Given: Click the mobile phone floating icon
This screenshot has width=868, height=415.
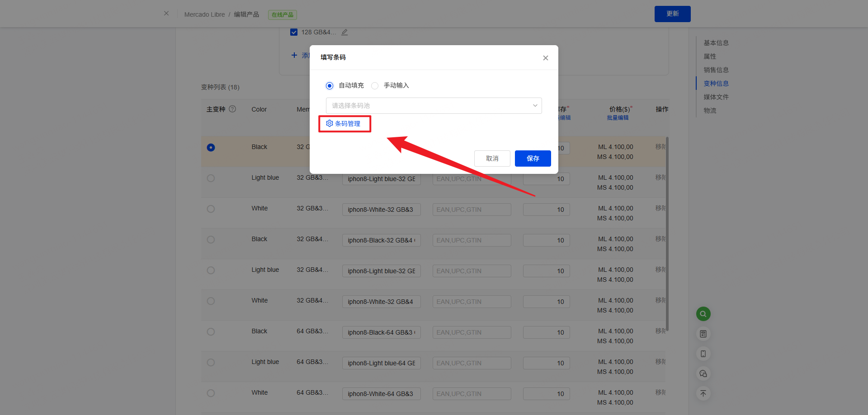Looking at the screenshot, I should (x=703, y=354).
